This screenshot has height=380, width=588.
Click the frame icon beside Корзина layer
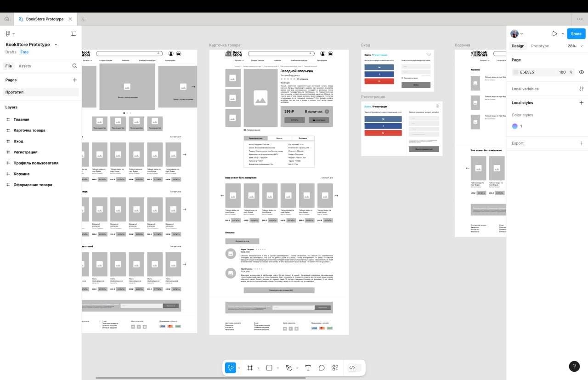tap(8, 174)
